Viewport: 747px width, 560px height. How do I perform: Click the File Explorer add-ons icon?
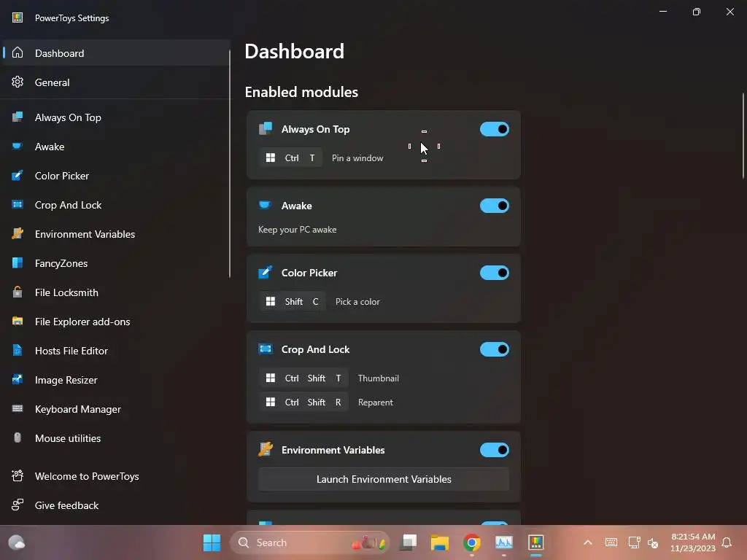[18, 321]
